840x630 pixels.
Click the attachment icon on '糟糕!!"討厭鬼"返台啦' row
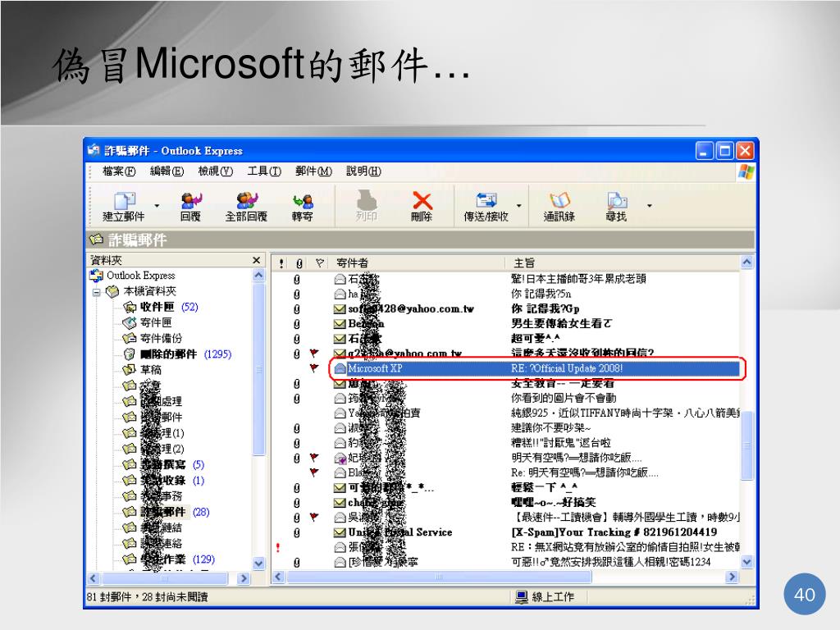pyautogui.click(x=297, y=443)
